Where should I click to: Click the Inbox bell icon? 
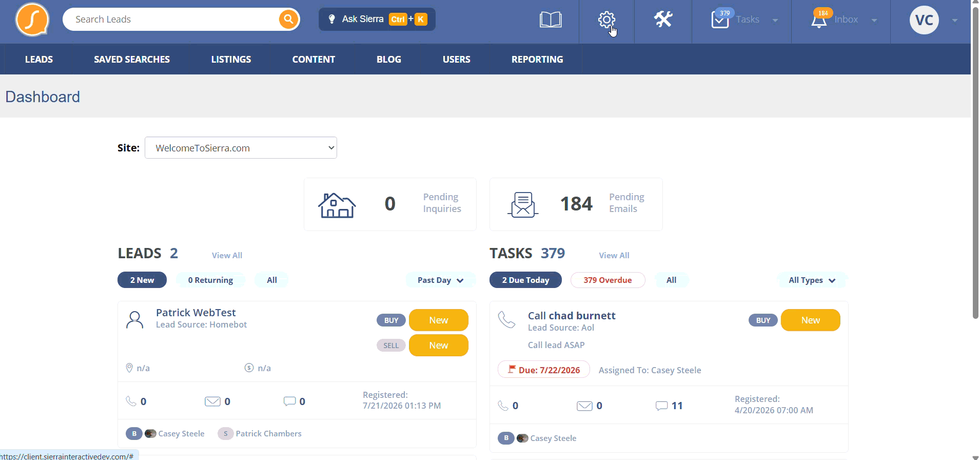[x=819, y=21]
